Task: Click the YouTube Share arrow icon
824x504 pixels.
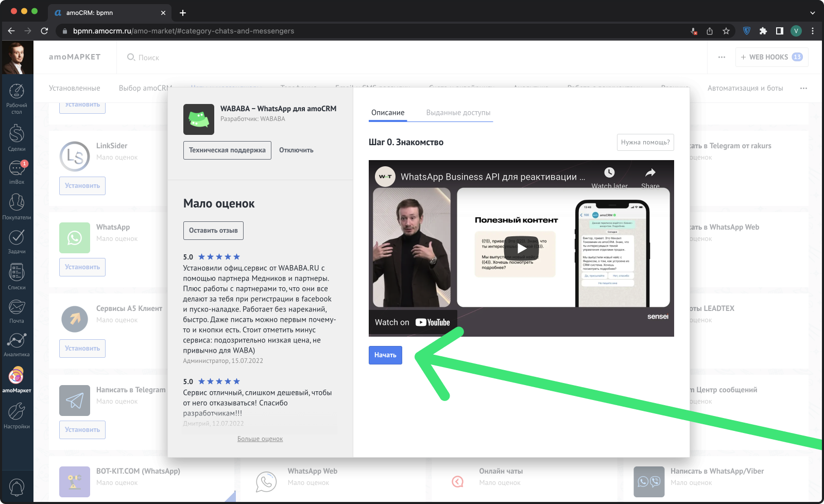Action: click(x=650, y=172)
